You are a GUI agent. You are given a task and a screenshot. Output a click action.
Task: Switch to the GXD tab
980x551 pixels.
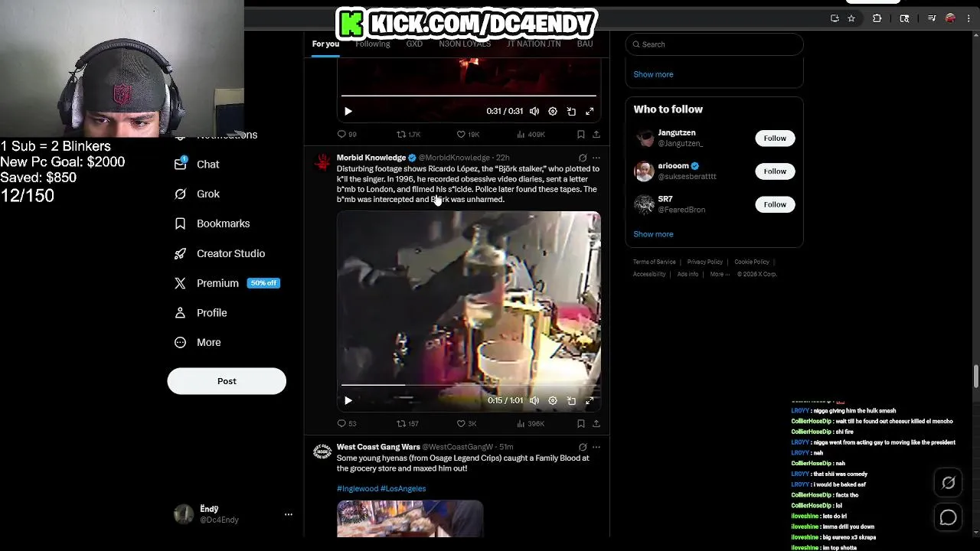pos(414,44)
